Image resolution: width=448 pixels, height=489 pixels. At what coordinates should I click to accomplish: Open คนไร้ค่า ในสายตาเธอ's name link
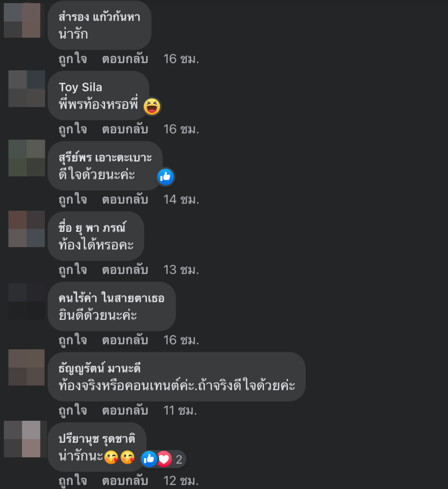111,298
